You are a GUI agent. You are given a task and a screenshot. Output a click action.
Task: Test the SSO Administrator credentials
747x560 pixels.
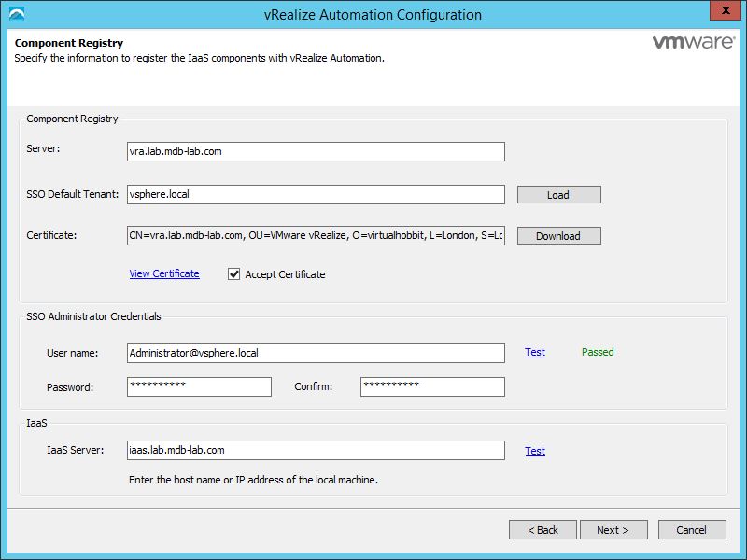[x=535, y=352]
